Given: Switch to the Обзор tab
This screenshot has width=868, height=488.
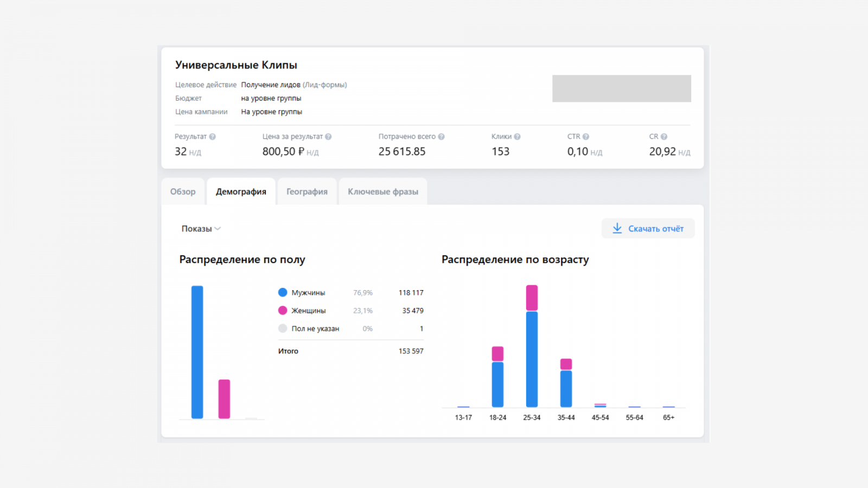Looking at the screenshot, I should pyautogui.click(x=183, y=191).
